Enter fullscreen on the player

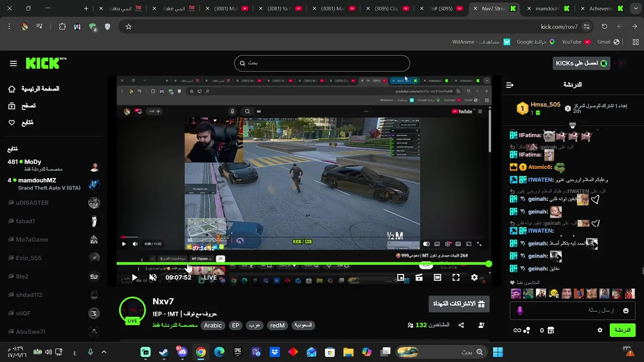[456, 278]
